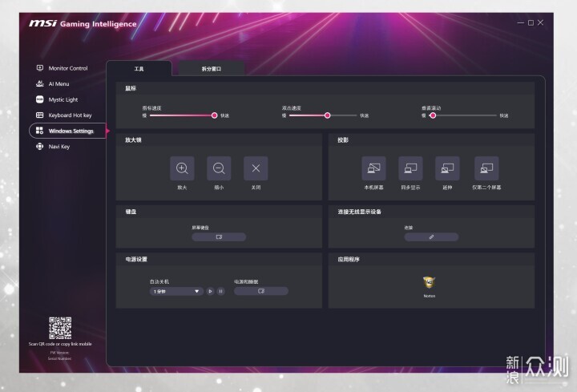Select PC screen only projection icon
Image resolution: width=577 pixels, height=392 pixels.
click(374, 168)
